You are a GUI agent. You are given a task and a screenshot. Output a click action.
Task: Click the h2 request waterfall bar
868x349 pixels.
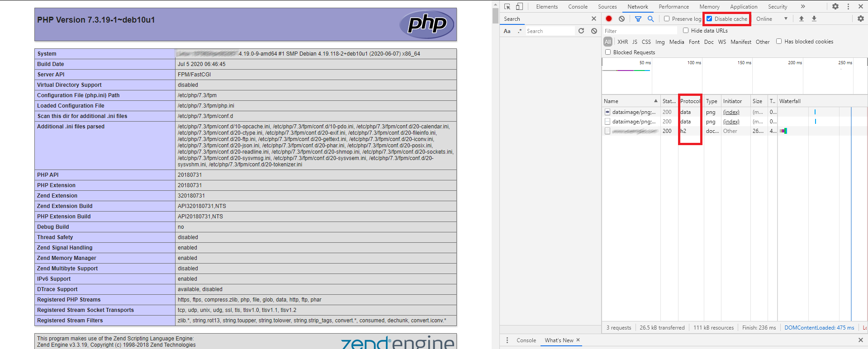click(x=783, y=131)
